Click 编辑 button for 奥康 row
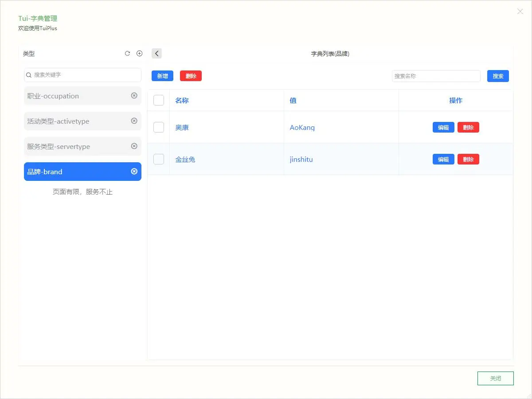The height and width of the screenshot is (399, 532). 443,128
